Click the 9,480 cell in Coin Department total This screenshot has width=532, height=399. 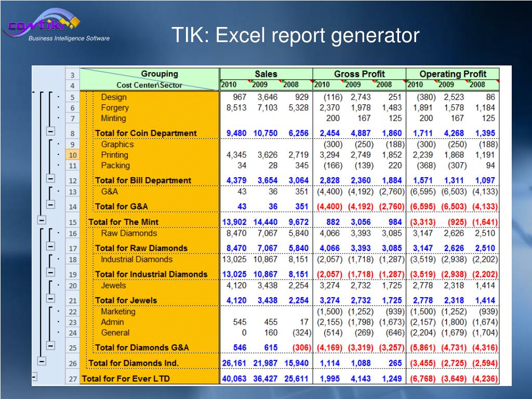[x=236, y=133]
